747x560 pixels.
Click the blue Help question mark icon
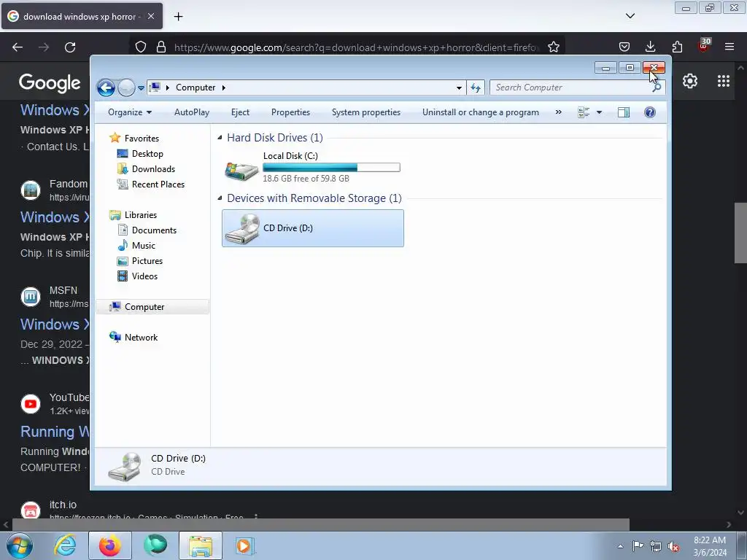tap(650, 112)
